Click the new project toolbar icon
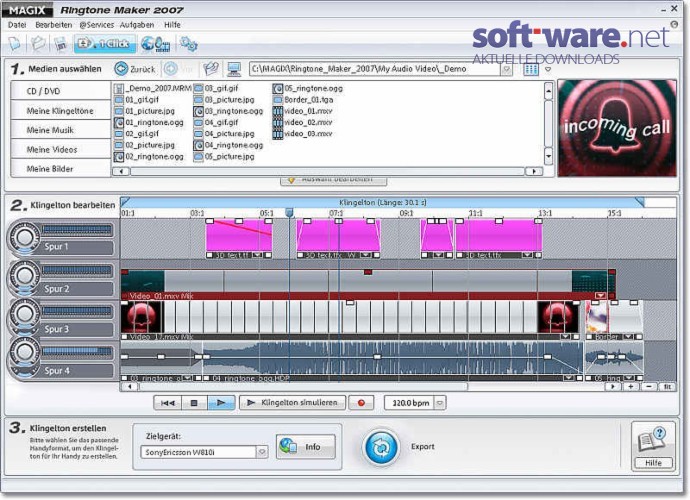Viewport: 690px width, 500px height. coord(15,44)
